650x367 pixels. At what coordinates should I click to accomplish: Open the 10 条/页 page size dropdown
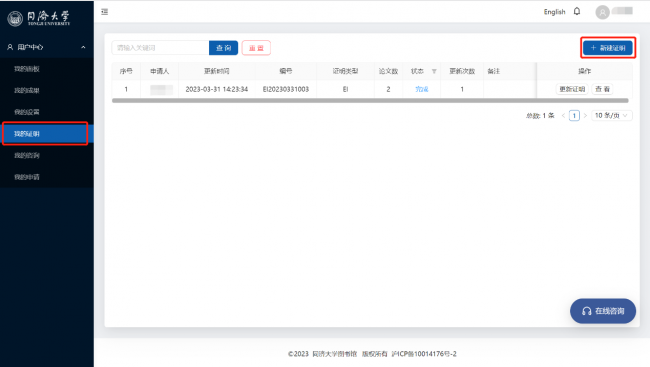tap(611, 115)
